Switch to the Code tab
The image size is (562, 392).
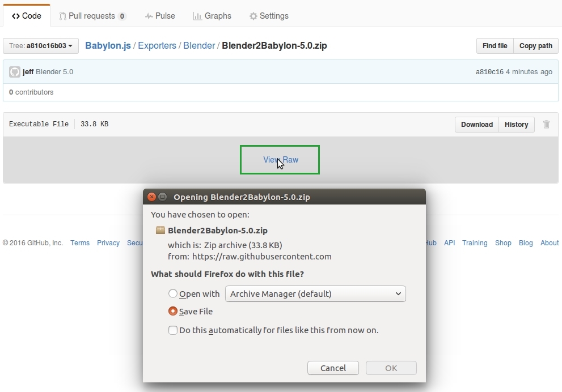point(27,16)
